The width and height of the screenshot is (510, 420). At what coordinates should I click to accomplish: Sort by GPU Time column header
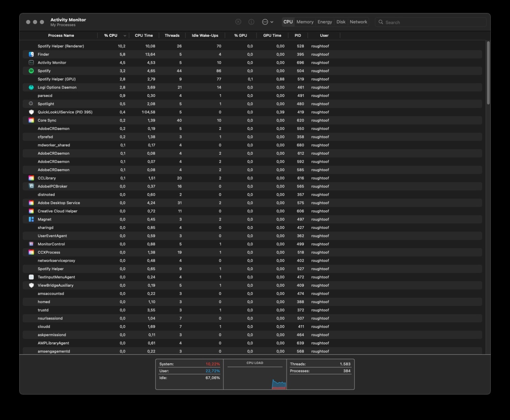272,35
